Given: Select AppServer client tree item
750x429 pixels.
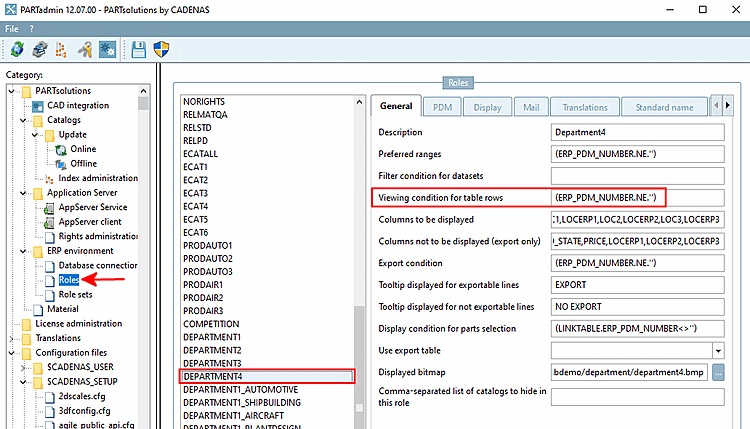Looking at the screenshot, I should tap(90, 222).
